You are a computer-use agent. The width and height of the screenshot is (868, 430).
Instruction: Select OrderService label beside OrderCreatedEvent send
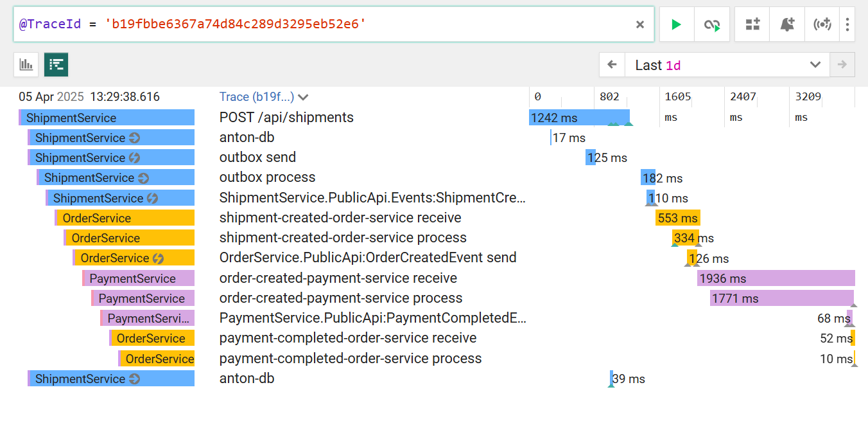134,258
